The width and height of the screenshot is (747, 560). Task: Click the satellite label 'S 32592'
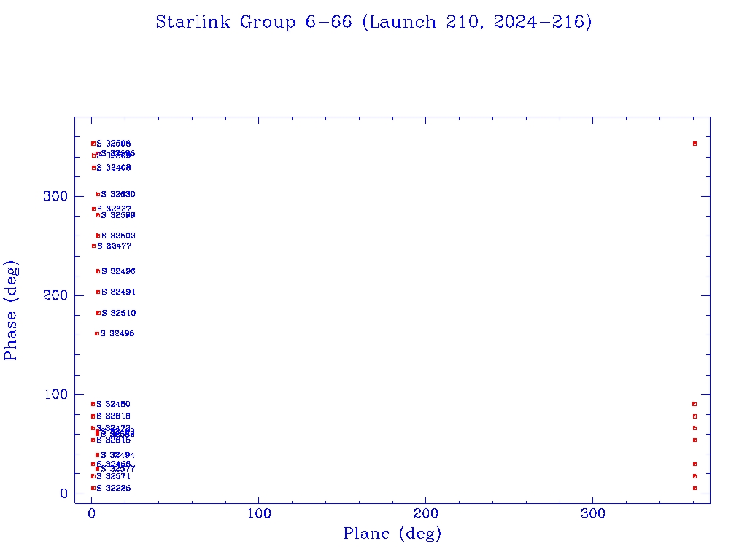point(119,236)
